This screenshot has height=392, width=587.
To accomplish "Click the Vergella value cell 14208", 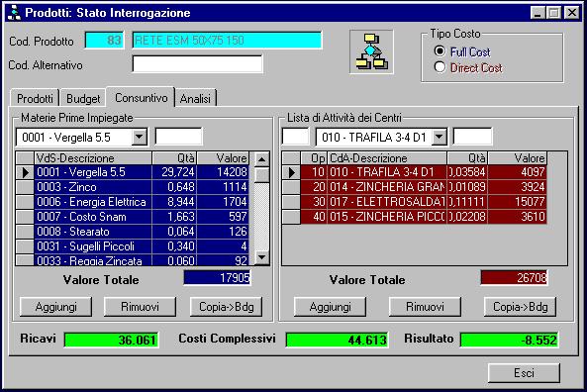I will tap(223, 172).
